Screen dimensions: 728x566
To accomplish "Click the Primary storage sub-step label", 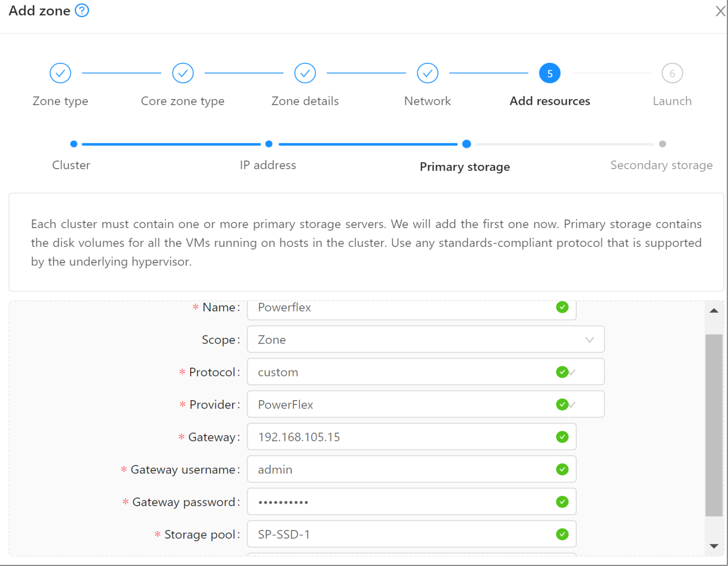I will [465, 167].
